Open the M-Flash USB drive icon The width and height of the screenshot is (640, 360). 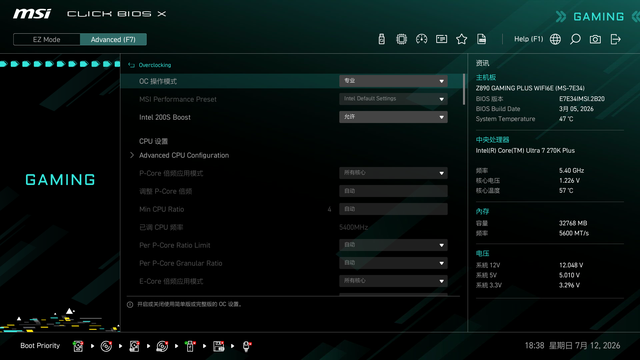[x=381, y=39]
